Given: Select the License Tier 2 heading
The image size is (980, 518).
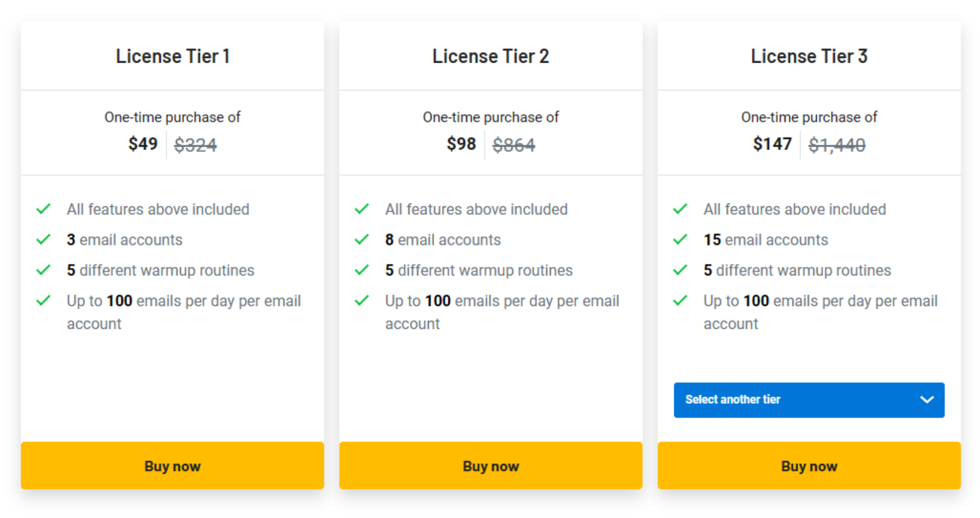Looking at the screenshot, I should (490, 56).
